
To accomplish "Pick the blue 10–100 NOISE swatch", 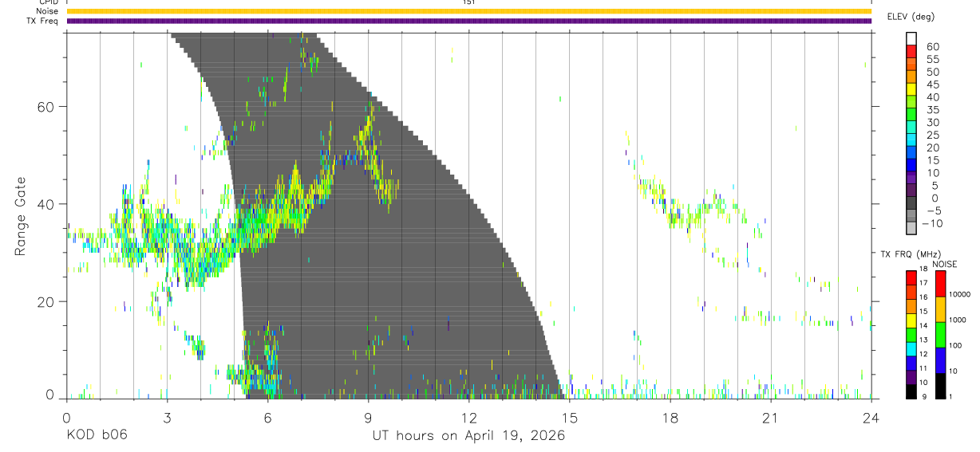I will coord(941,360).
